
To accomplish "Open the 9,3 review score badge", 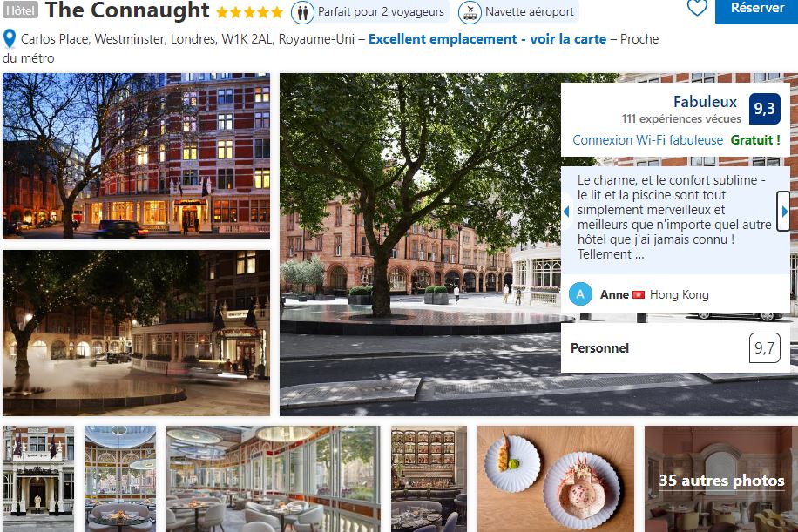I will [x=764, y=109].
